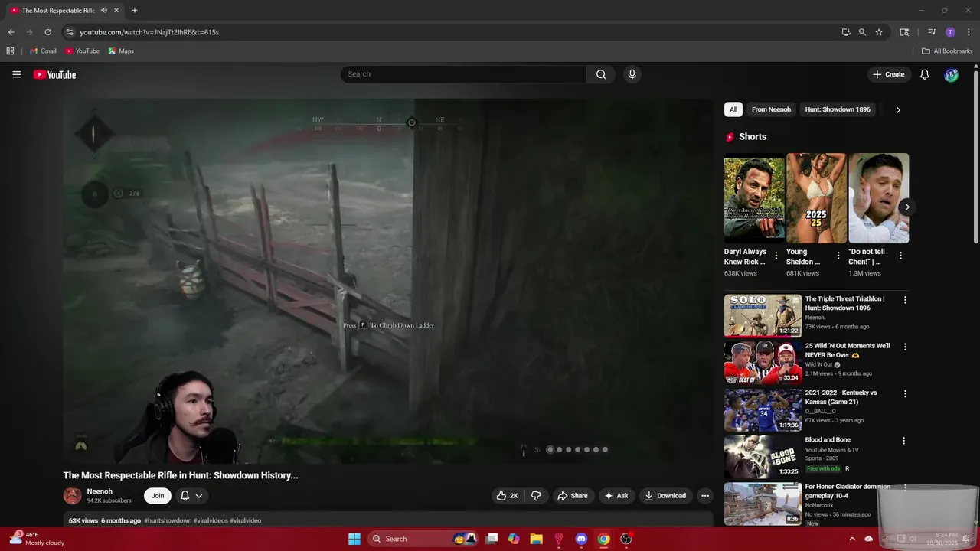The image size is (980, 551).
Task: Open Neenoh channel name link
Action: (100, 491)
